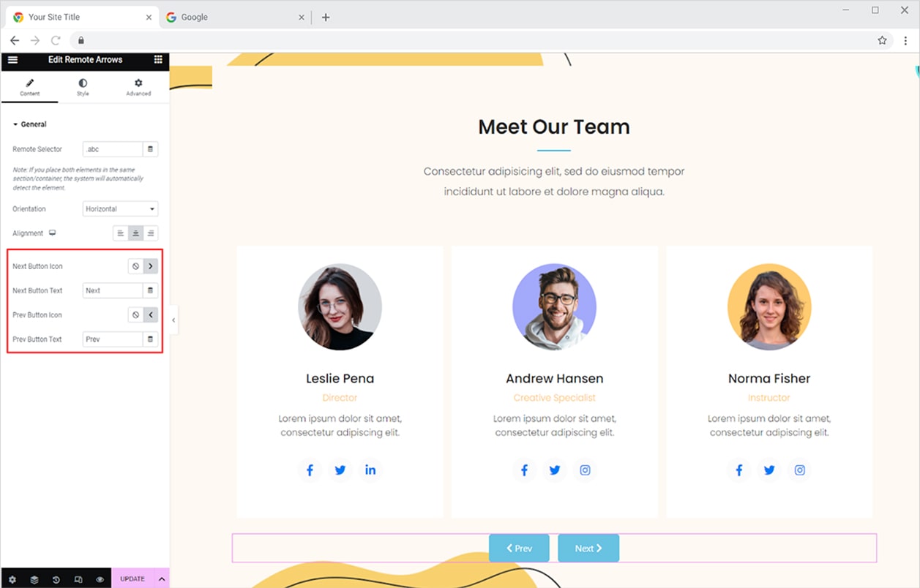Open the Navigator layers icon
The image size is (920, 588).
coord(34,579)
